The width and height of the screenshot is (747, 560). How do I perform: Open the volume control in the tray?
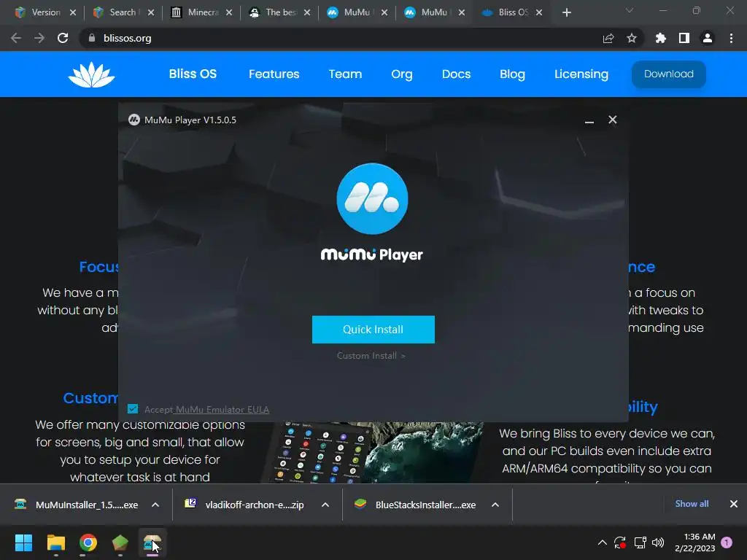click(658, 542)
